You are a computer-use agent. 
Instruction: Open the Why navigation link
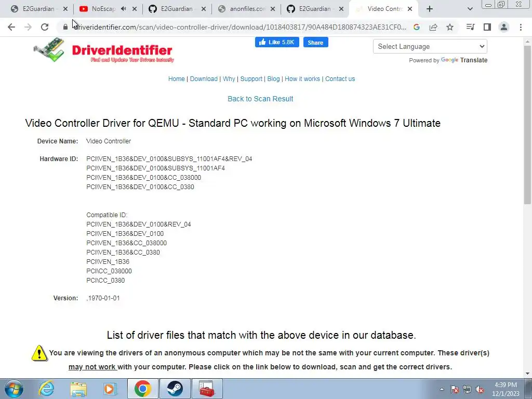coord(229,79)
